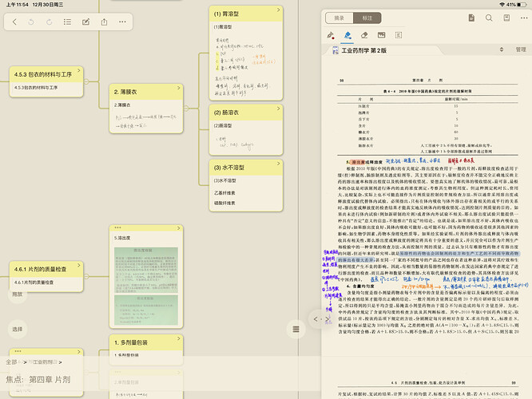Tap the dots handle on the lower-left card
The image size is (532, 399).
click(x=18, y=351)
